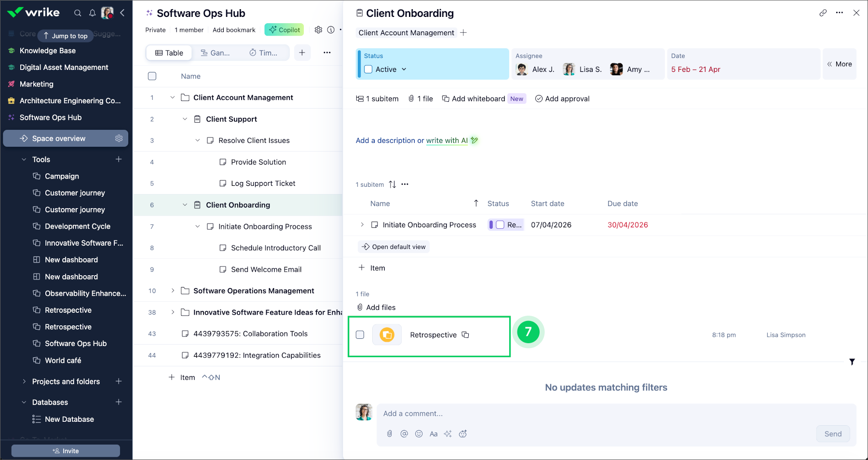Open New Database in sidebar
Image resolution: width=868 pixels, height=460 pixels.
(69, 419)
